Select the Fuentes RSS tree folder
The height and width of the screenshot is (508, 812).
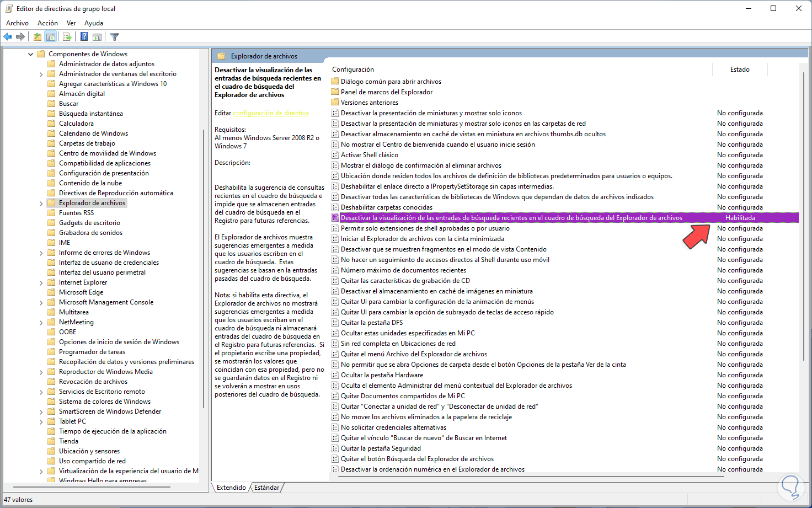[x=76, y=213]
